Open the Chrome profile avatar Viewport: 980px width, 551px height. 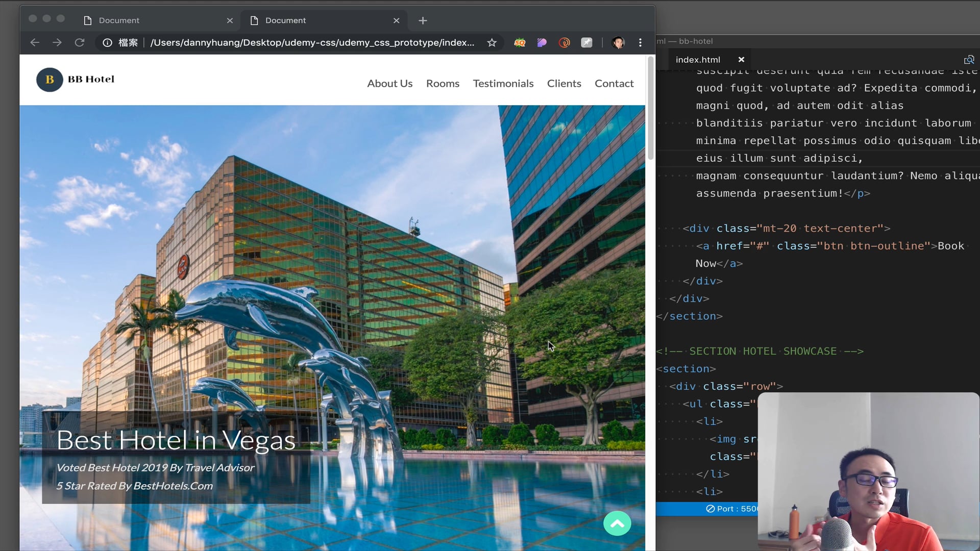point(618,43)
